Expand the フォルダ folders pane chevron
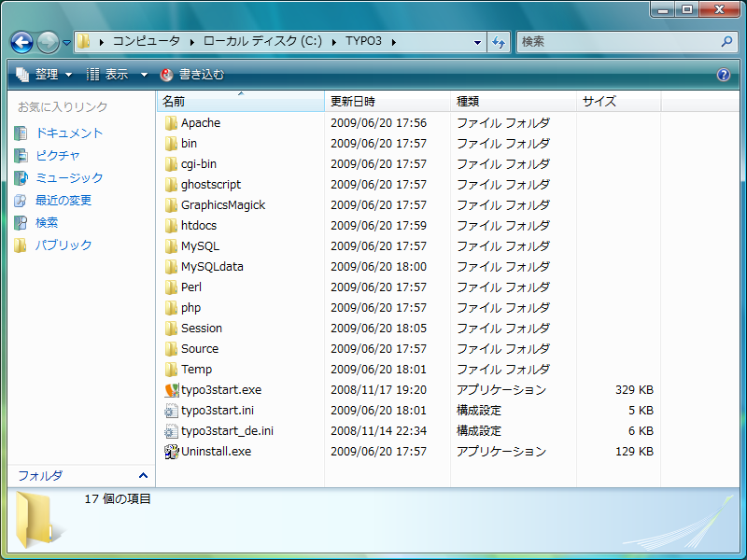Viewport: 747px width, 560px height. pyautogui.click(x=143, y=475)
